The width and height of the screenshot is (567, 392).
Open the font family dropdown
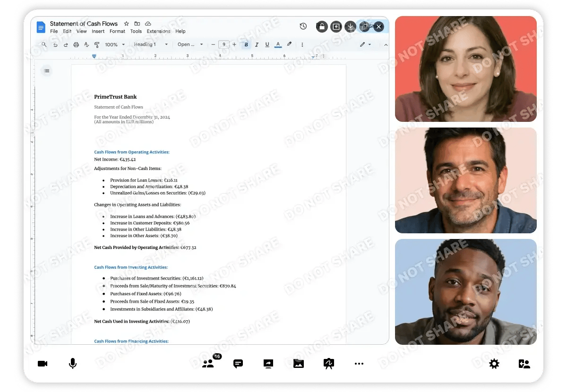pos(190,45)
